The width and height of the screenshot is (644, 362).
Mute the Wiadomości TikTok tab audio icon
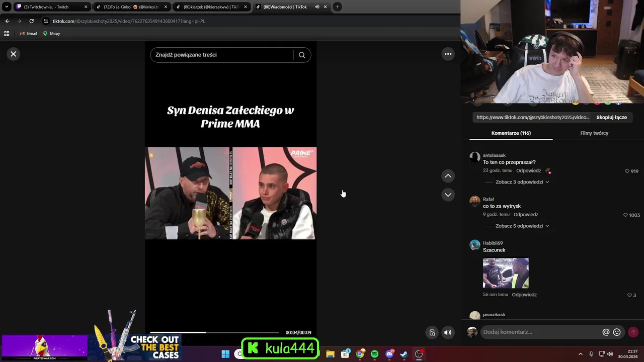point(317,7)
